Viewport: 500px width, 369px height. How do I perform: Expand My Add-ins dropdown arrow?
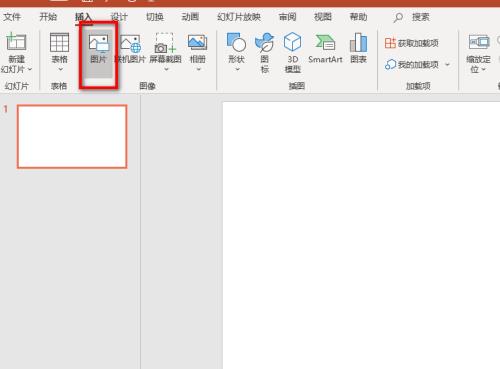tap(448, 64)
